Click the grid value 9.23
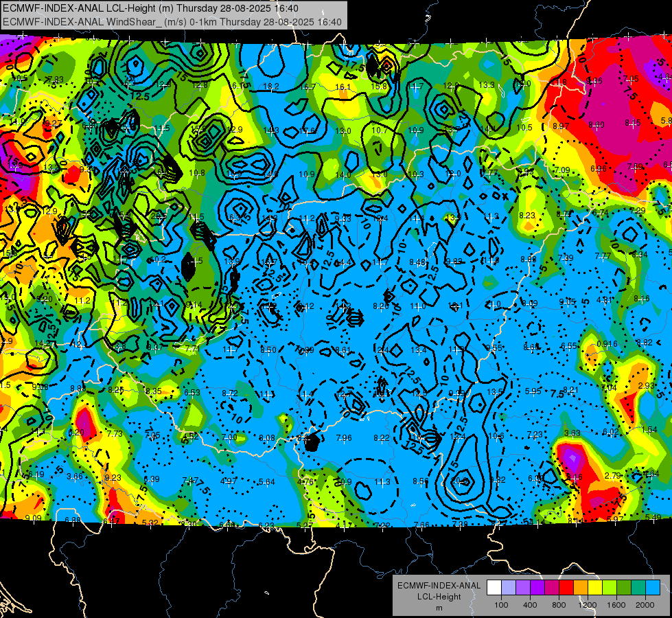 coord(113,477)
